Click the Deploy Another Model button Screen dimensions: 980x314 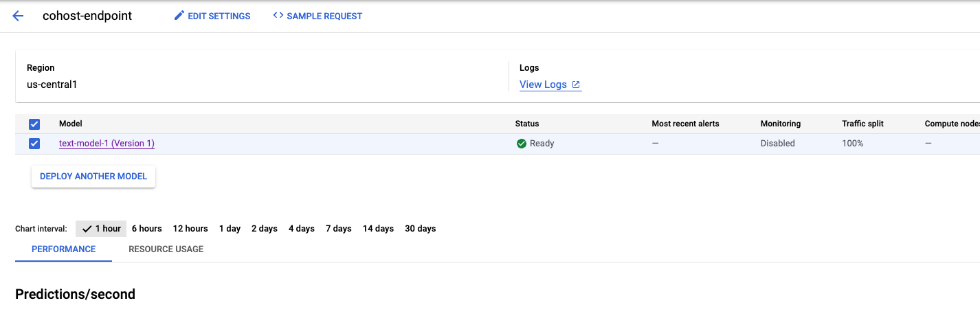tap(93, 177)
